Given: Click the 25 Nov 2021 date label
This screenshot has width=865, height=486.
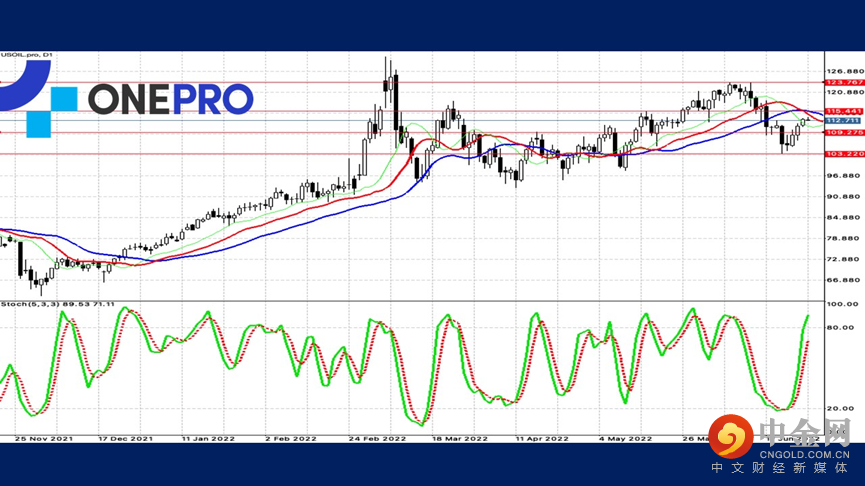Looking at the screenshot, I should tap(42, 437).
